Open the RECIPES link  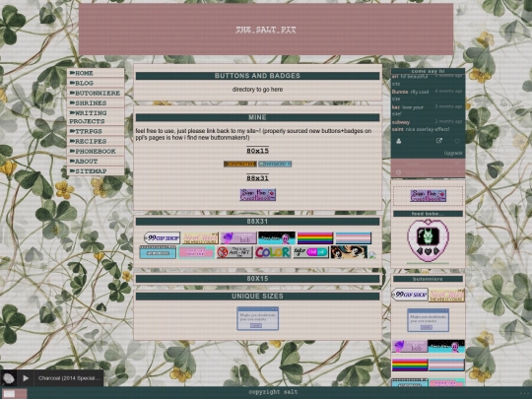click(x=96, y=141)
